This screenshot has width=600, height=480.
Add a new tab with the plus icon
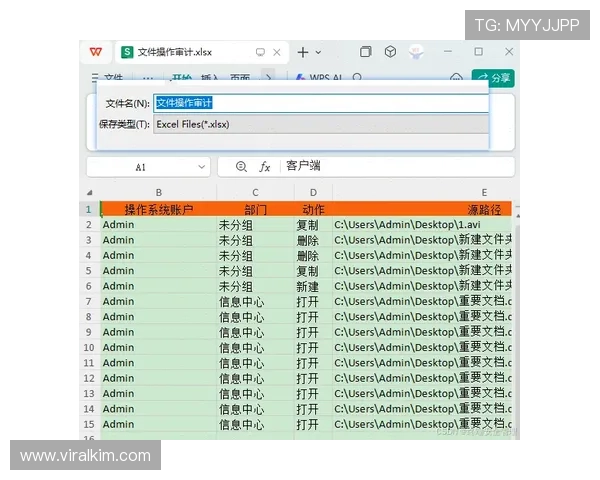303,52
